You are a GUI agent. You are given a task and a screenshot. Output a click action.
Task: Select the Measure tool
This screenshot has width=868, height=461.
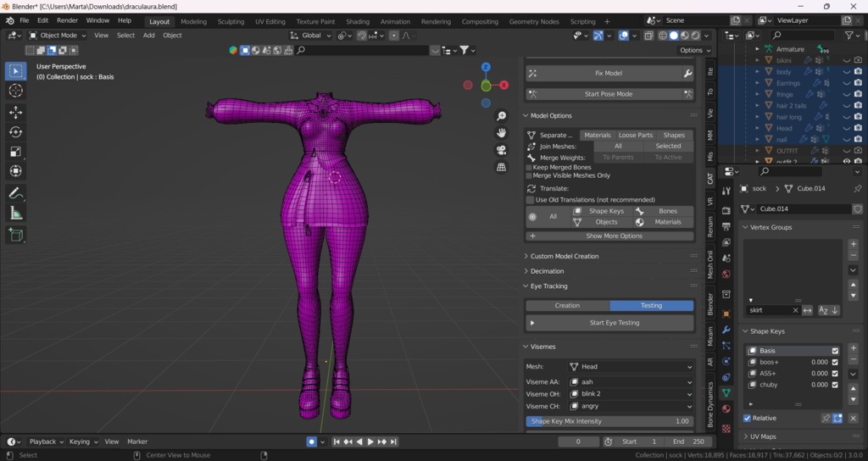point(15,213)
